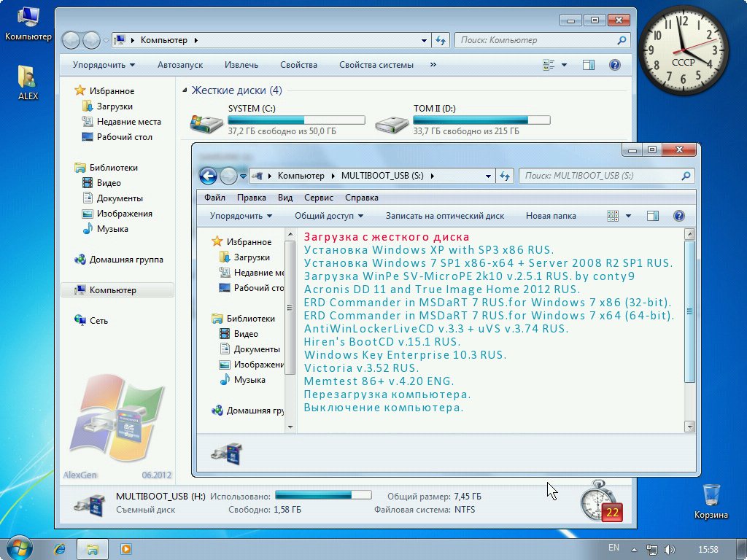Toggle preview pane icon in front window
Image resolution: width=747 pixels, height=560 pixels.
[653, 216]
